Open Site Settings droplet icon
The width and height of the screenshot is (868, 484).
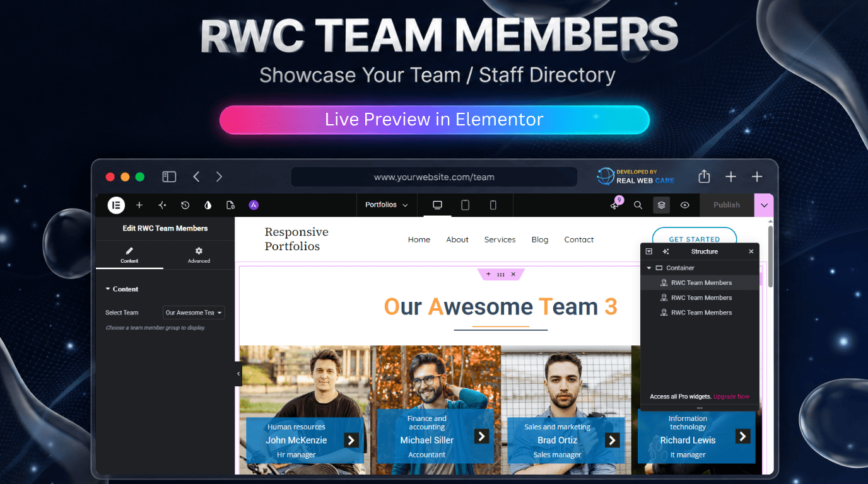pyautogui.click(x=208, y=205)
